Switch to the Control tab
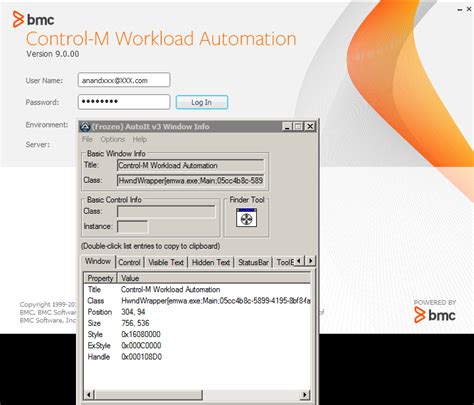Screen dimensions: 474x405 pyautogui.click(x=129, y=262)
